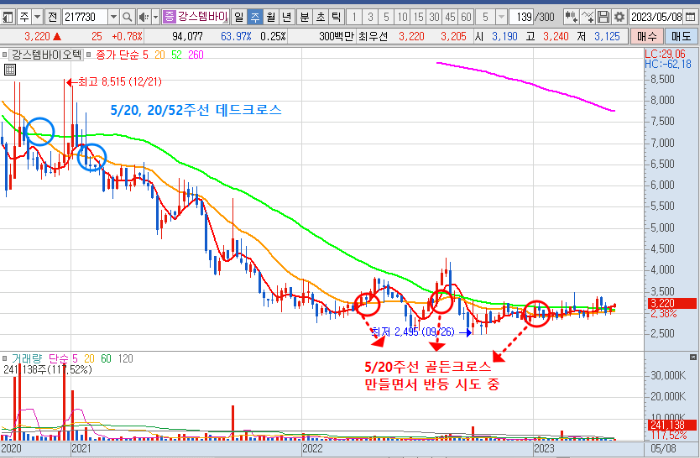The height and width of the screenshot is (458, 700).
Task: Click the stock code field 217730
Action: click(84, 17)
